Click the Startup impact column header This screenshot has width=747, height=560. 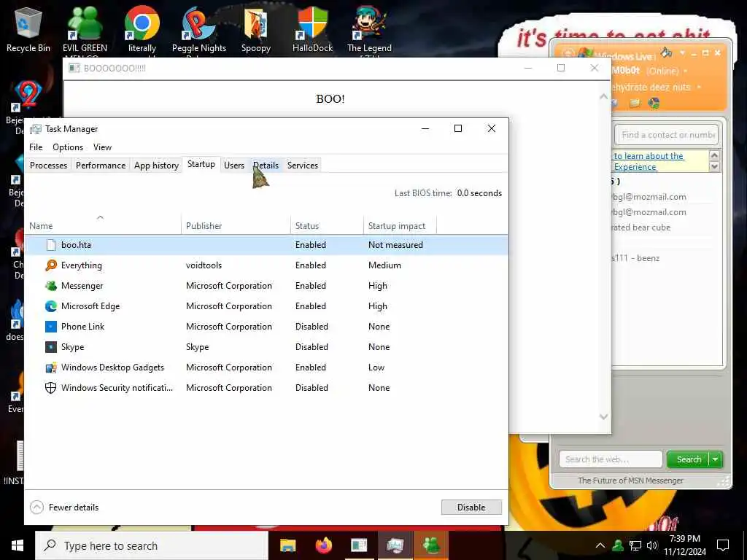[400, 226]
